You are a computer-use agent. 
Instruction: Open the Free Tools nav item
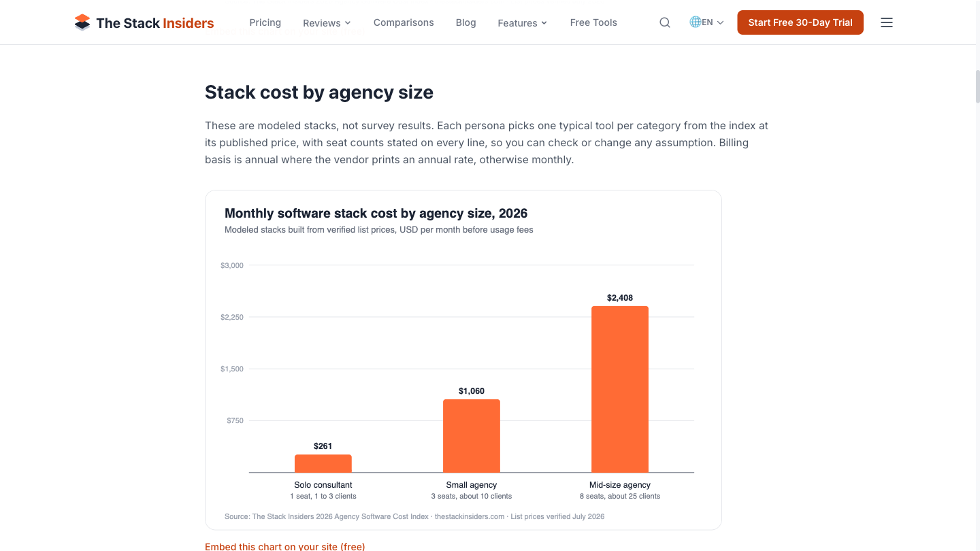[x=593, y=22]
